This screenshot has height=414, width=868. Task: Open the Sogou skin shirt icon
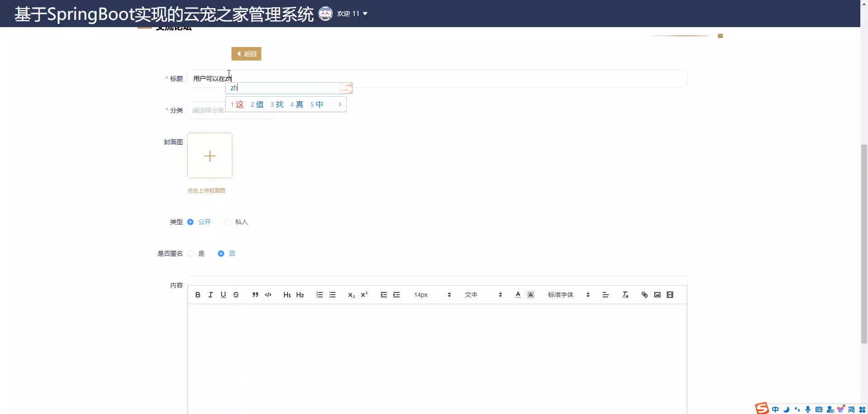click(x=841, y=409)
